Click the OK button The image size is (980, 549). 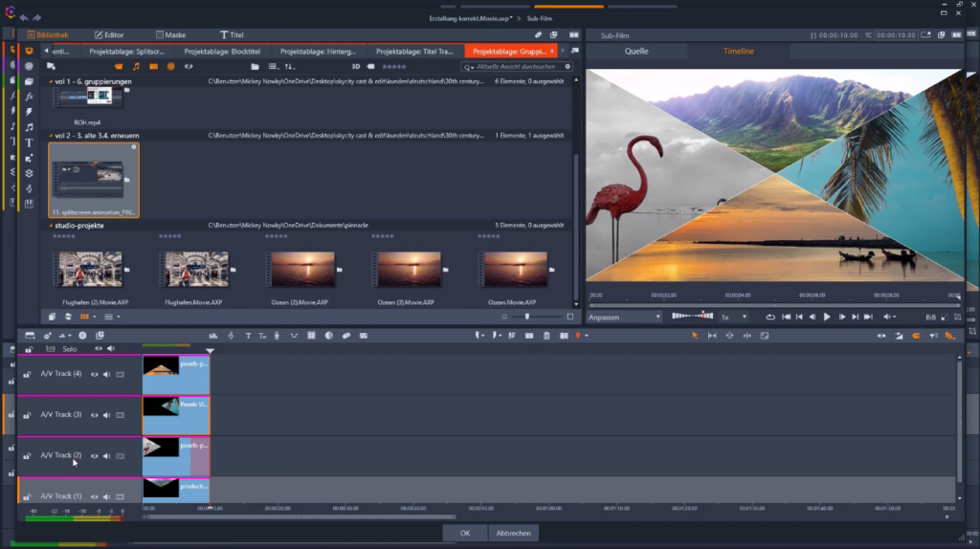(x=465, y=533)
